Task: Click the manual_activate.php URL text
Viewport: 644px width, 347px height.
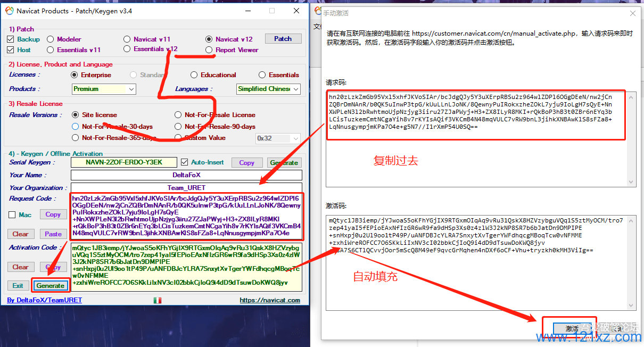Action: pos(494,34)
